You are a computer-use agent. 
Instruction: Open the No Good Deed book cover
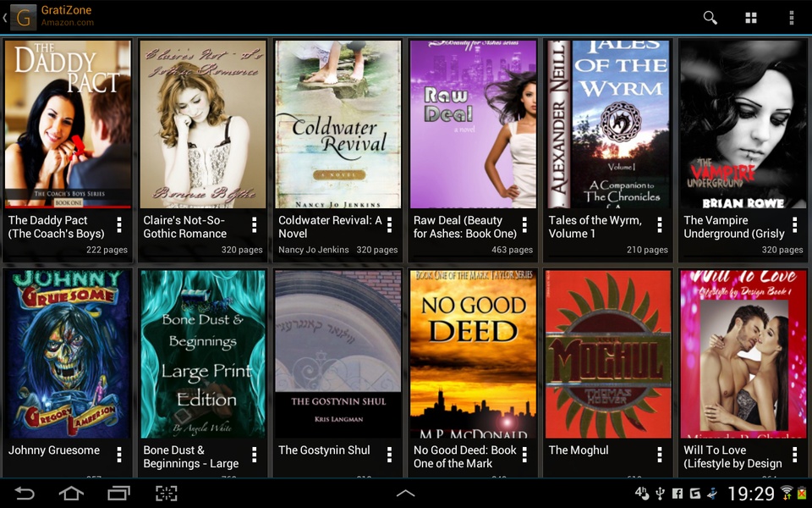click(x=474, y=354)
